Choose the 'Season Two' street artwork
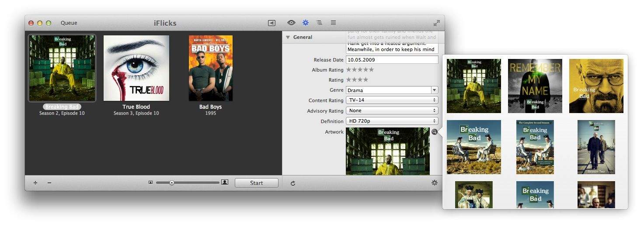 (596, 147)
